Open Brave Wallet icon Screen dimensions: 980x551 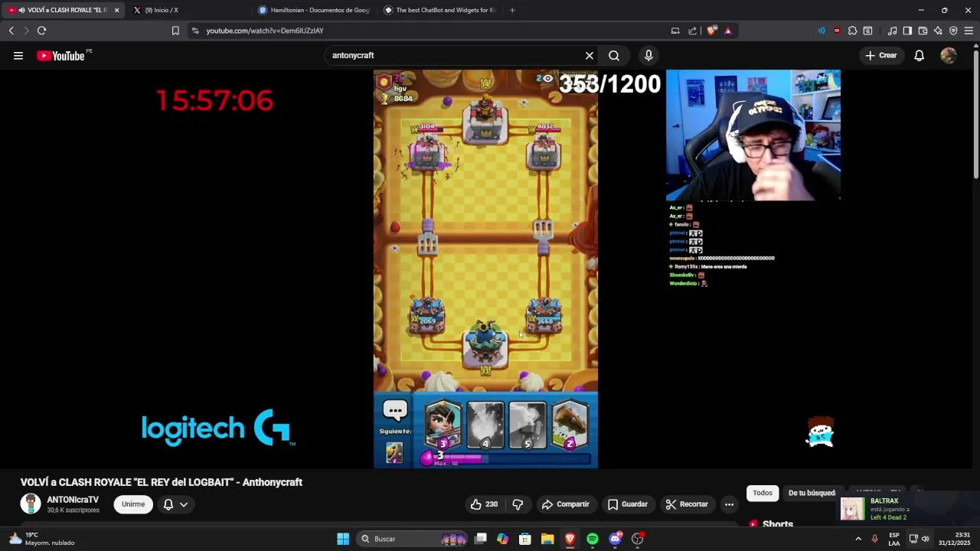coord(923,31)
